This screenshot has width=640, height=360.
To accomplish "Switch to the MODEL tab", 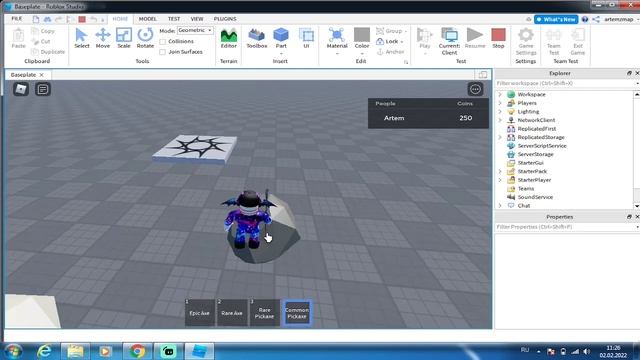I will click(147, 19).
